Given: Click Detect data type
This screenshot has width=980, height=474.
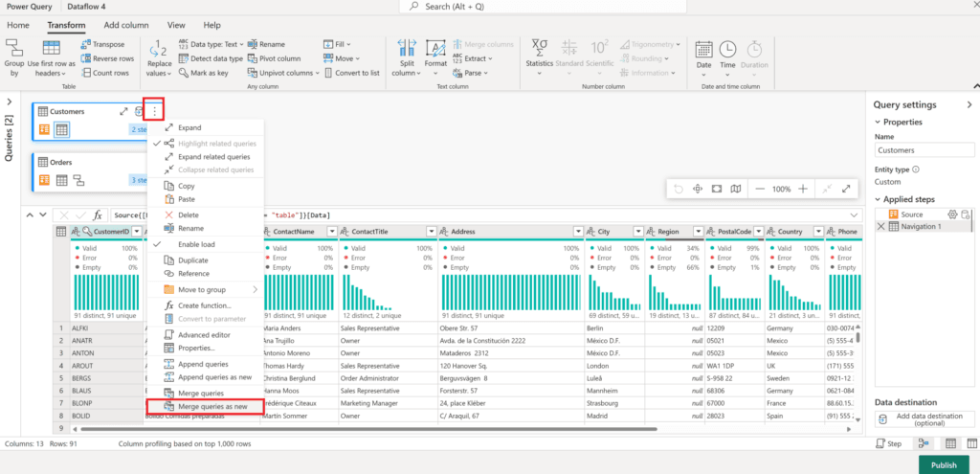Looking at the screenshot, I should tap(211, 58).
